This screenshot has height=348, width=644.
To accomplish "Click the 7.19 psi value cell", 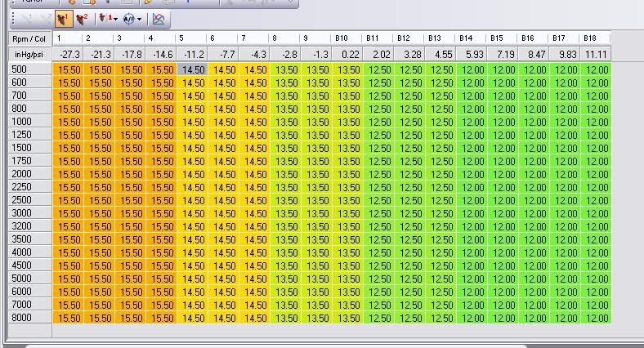I will tap(503, 54).
